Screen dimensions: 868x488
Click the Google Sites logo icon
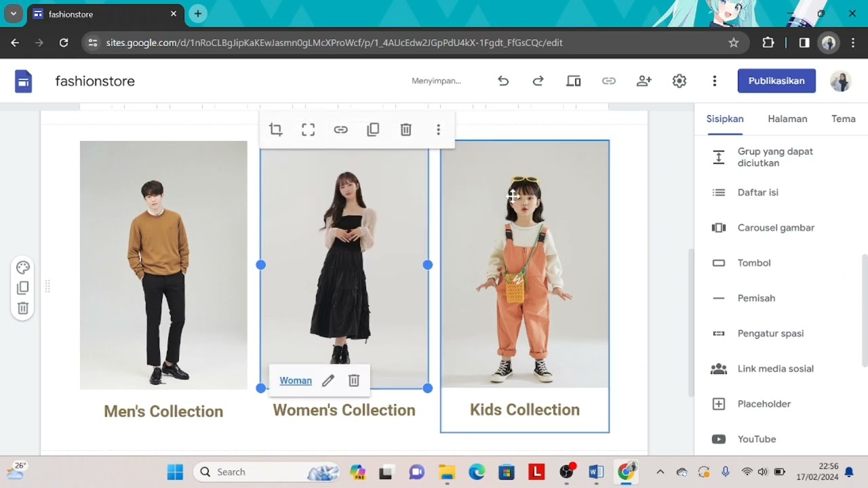[x=24, y=81]
